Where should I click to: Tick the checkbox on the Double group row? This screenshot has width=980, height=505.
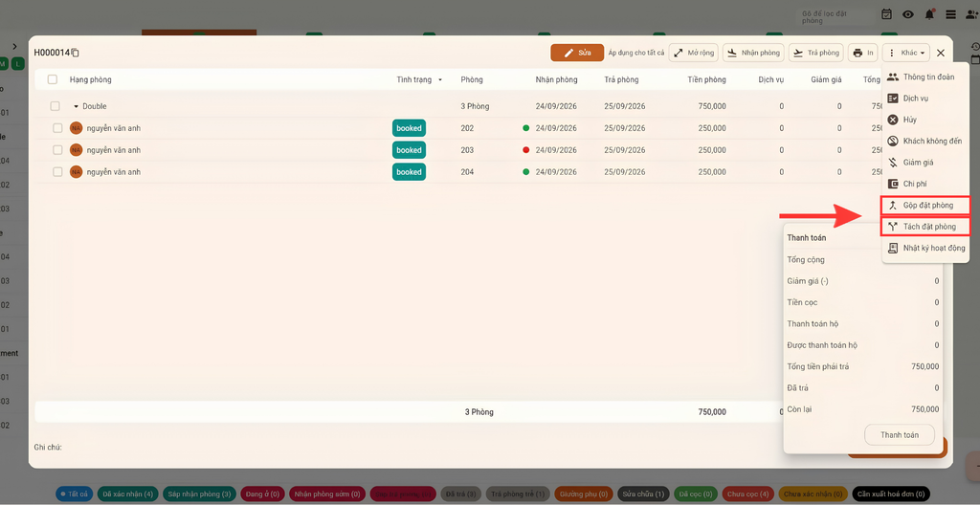[x=55, y=106]
